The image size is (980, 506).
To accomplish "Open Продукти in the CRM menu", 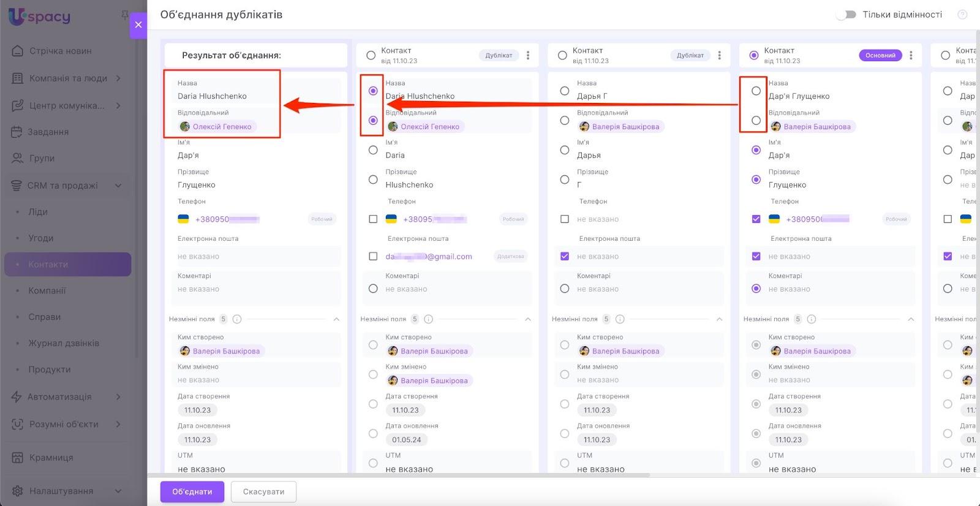I will [50, 370].
